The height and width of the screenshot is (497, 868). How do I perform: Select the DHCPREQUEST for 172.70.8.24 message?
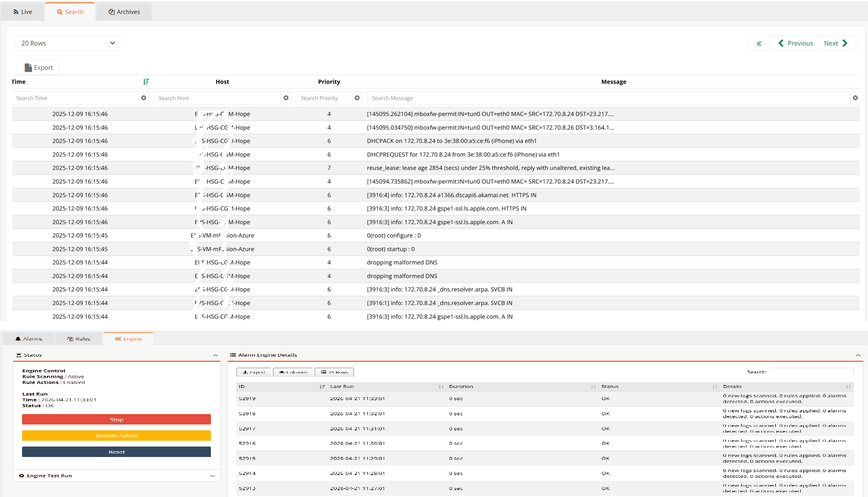pos(464,154)
